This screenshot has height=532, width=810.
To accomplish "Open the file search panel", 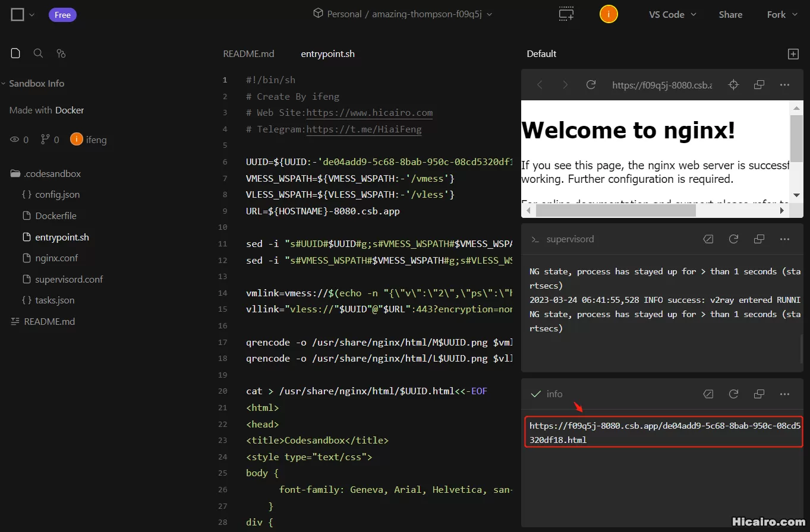I will [38, 53].
